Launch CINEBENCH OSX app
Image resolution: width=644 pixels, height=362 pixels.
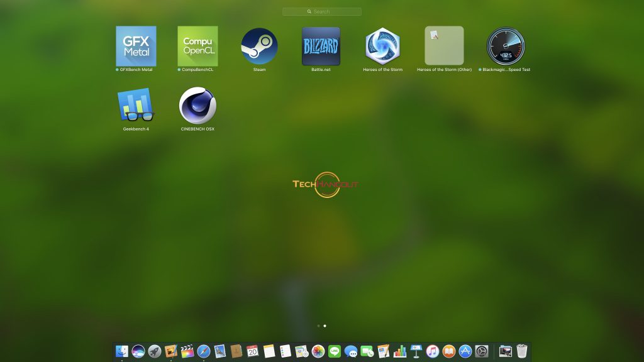pyautogui.click(x=197, y=105)
